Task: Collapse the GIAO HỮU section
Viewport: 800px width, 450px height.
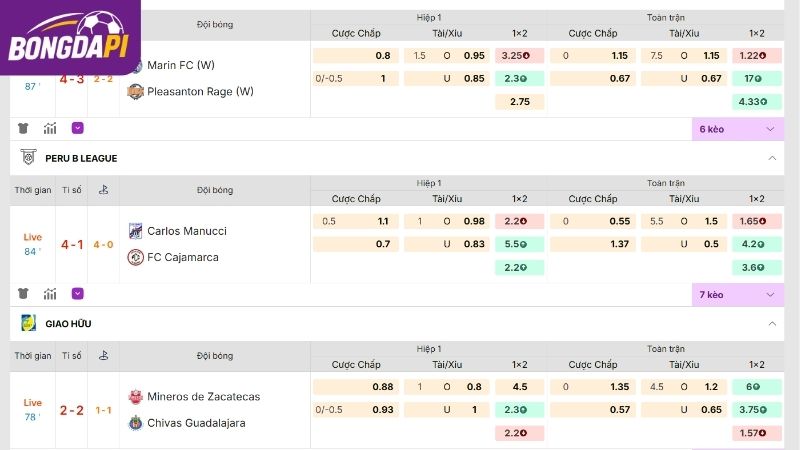Action: tap(772, 324)
